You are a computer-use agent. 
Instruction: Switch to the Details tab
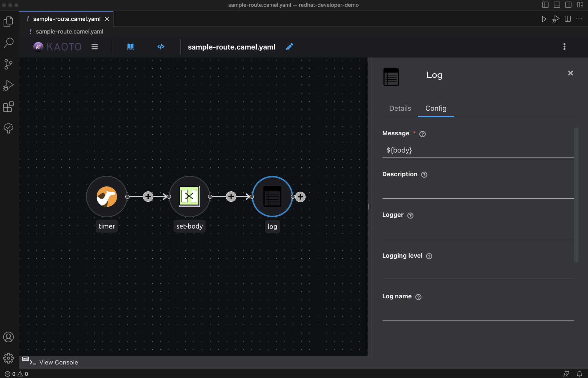[x=400, y=108]
